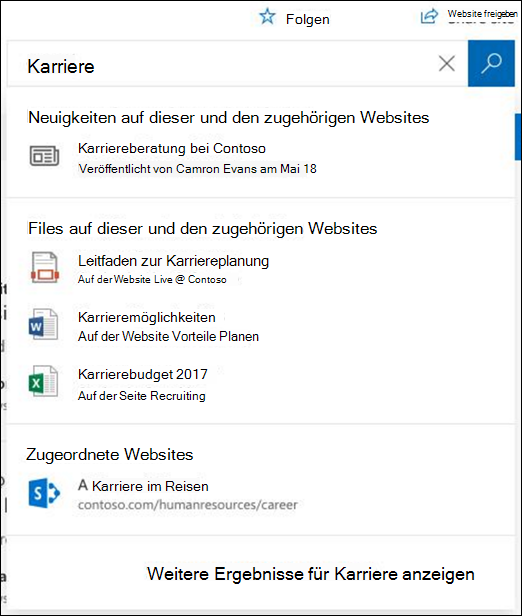Click the Word document icon
This screenshot has width=522, height=616.
[44, 325]
